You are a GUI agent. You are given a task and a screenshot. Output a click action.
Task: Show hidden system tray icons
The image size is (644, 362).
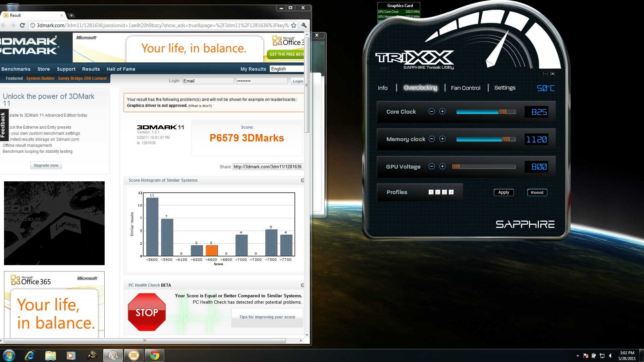[x=578, y=356]
